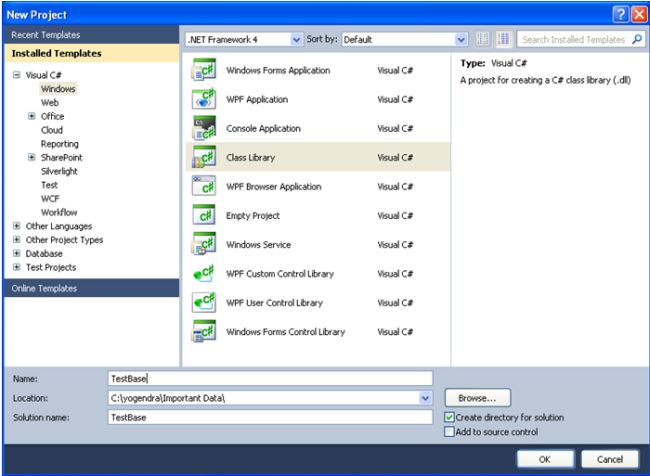Select the Test category under Visual C#
Image resolution: width=650 pixels, height=476 pixels.
49,185
